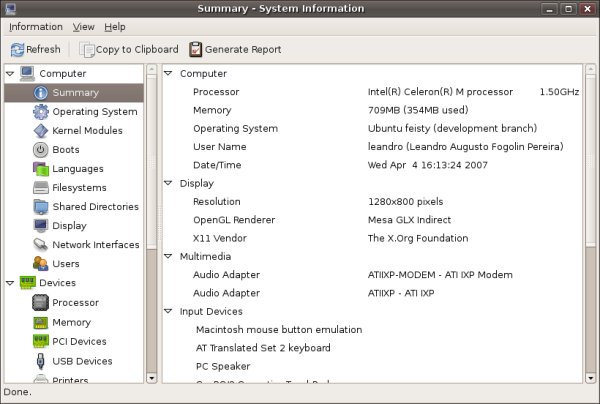Open Shared Directories in the sidebar
The image size is (600, 404).
coord(95,207)
